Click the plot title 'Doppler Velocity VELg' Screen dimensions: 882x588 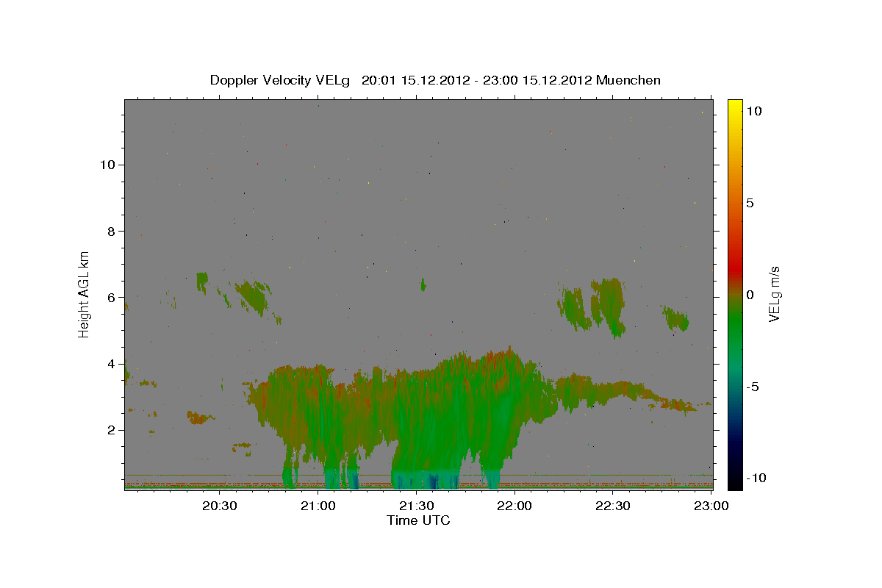coord(282,80)
